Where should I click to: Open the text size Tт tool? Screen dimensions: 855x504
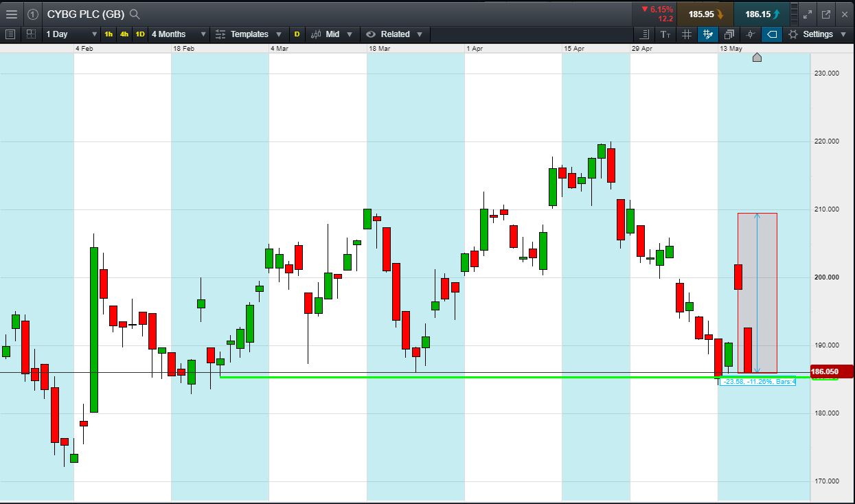point(665,34)
